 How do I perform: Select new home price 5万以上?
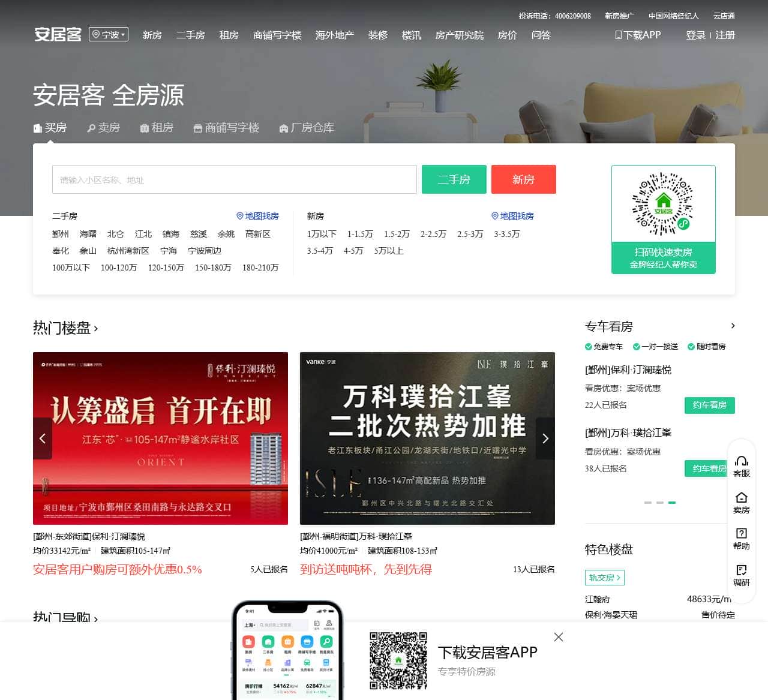389,251
